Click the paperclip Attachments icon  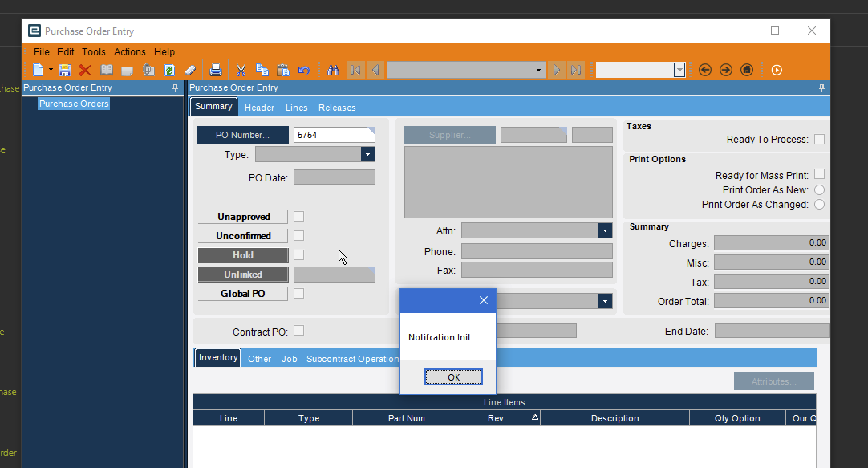[x=148, y=71]
